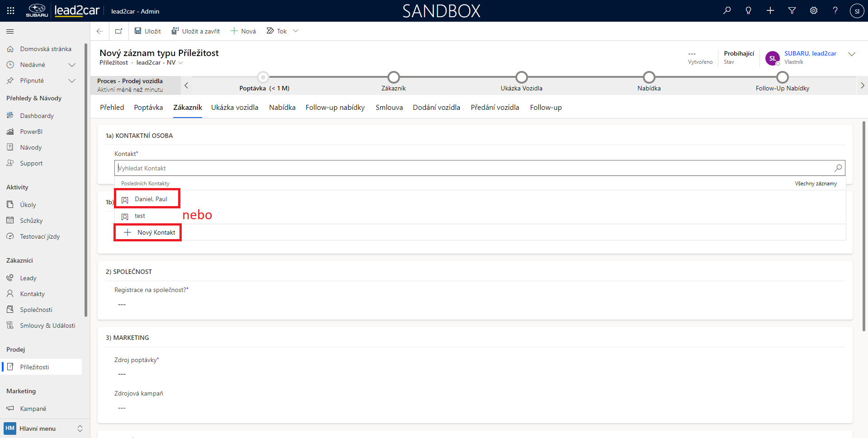Collapse the hamburger navigation menu
868x438 pixels.
pos(10,31)
